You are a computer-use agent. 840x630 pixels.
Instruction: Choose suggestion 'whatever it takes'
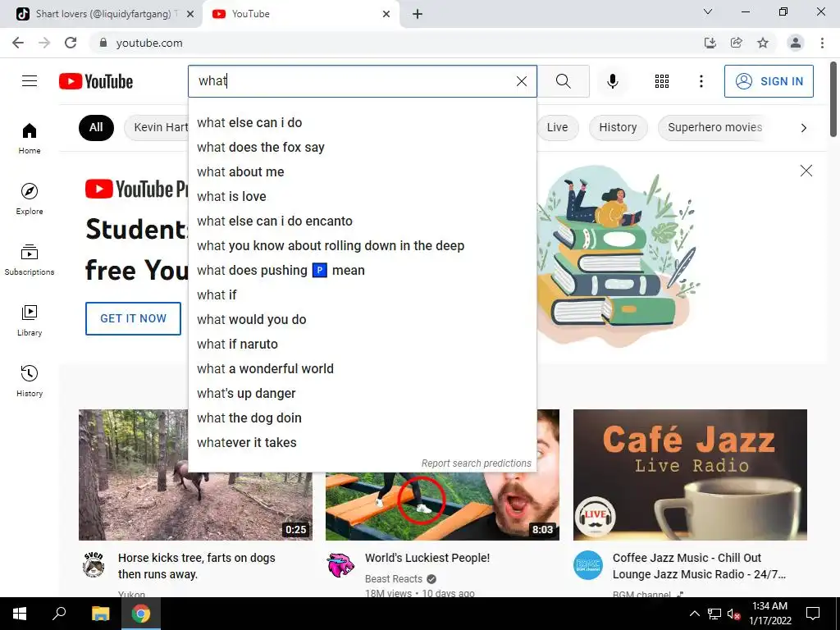(x=362, y=443)
